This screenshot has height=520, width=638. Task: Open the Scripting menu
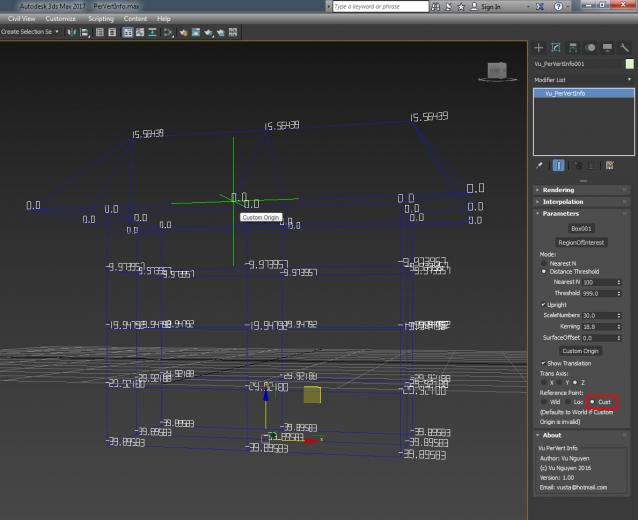tap(100, 18)
